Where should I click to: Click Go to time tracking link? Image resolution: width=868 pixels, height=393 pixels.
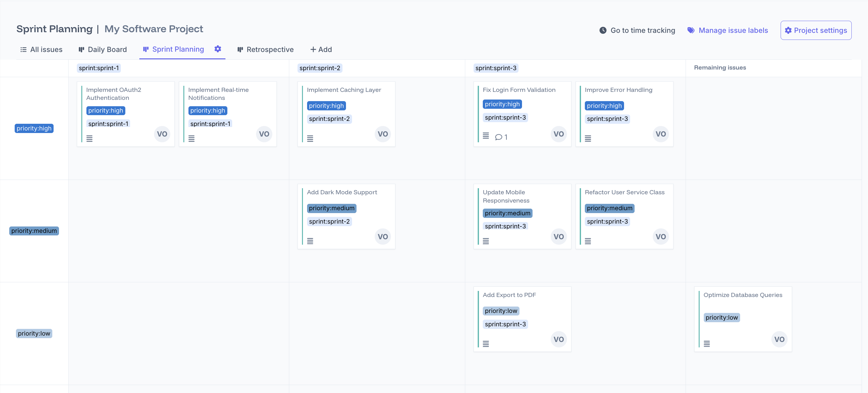point(643,30)
